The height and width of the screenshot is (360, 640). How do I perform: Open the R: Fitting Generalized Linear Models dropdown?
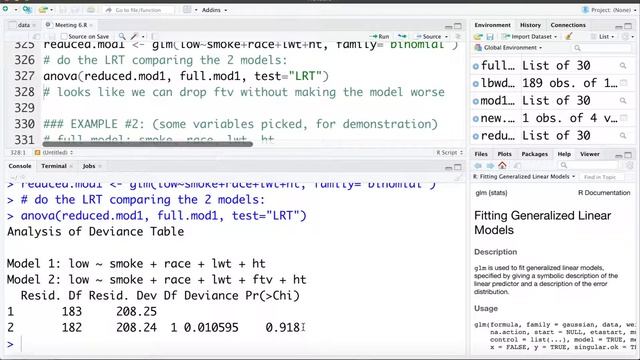point(524,177)
